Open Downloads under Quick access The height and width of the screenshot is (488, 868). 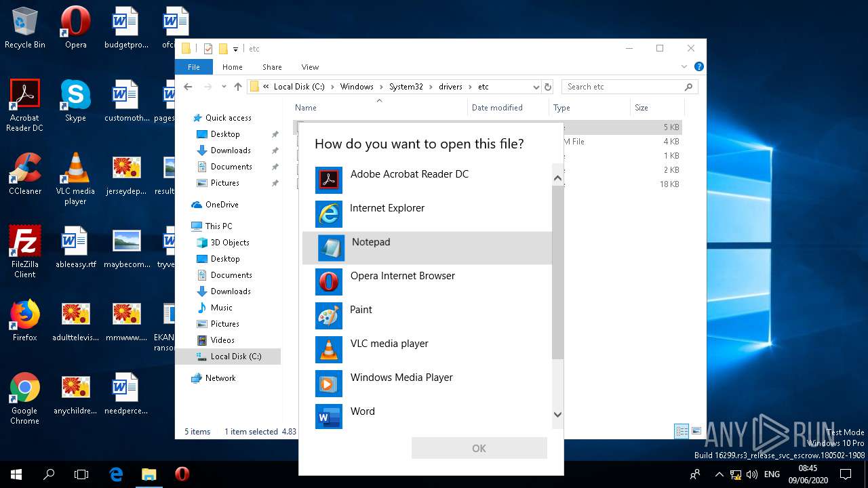click(x=231, y=150)
